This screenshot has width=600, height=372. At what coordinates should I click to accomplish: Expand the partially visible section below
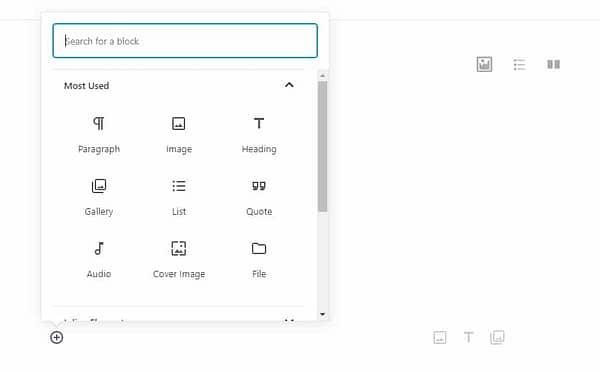point(289,320)
